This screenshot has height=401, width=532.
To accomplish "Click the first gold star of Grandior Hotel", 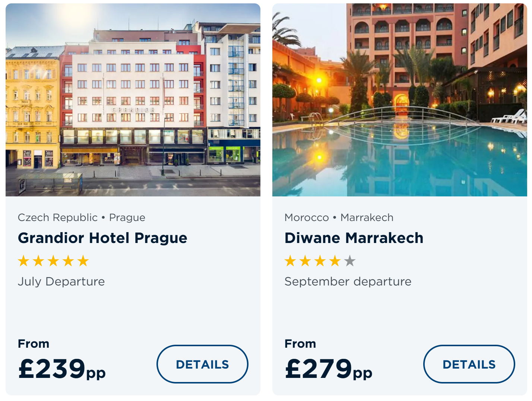I will [x=23, y=261].
